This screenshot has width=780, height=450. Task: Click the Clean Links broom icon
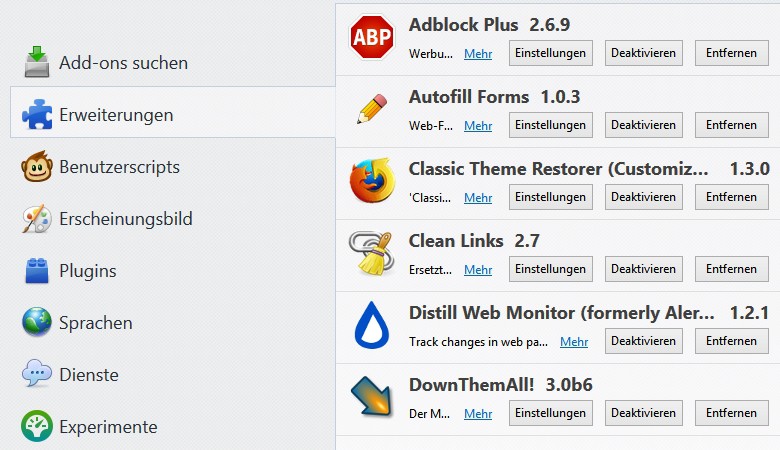[371, 255]
